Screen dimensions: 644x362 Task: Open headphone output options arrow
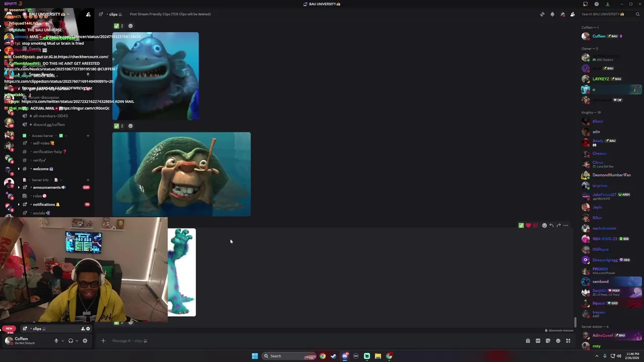(x=77, y=341)
